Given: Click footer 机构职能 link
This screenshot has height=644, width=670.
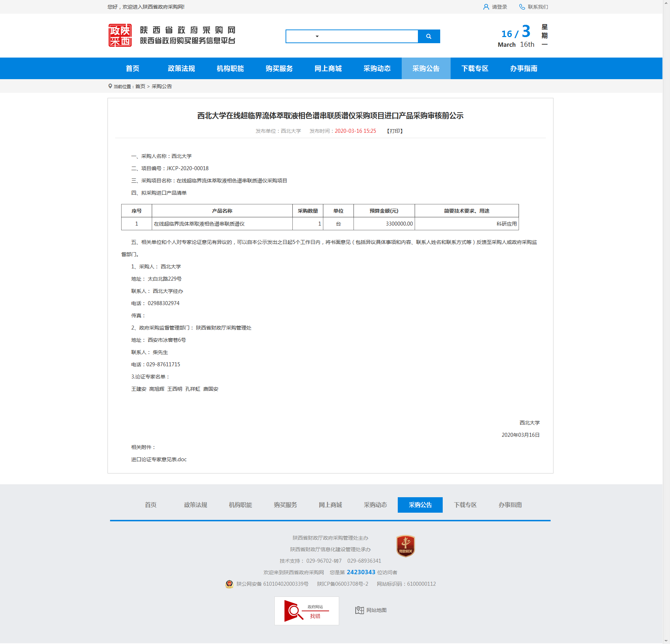Looking at the screenshot, I should click(x=241, y=505).
